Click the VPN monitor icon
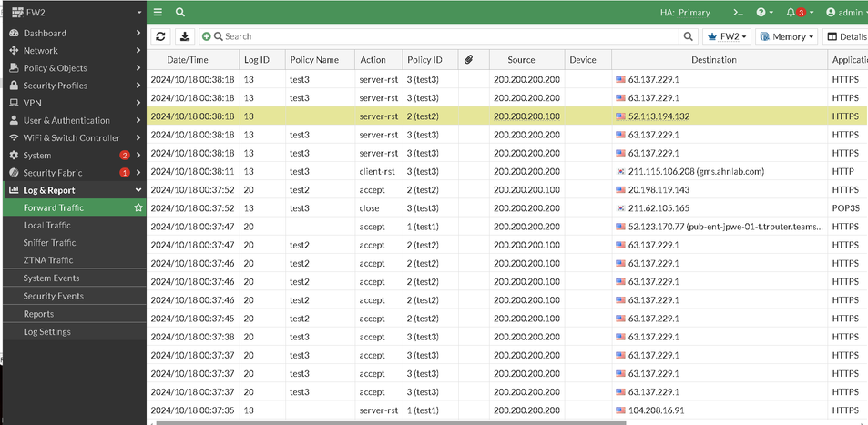The image size is (868, 425). pyautogui.click(x=14, y=103)
